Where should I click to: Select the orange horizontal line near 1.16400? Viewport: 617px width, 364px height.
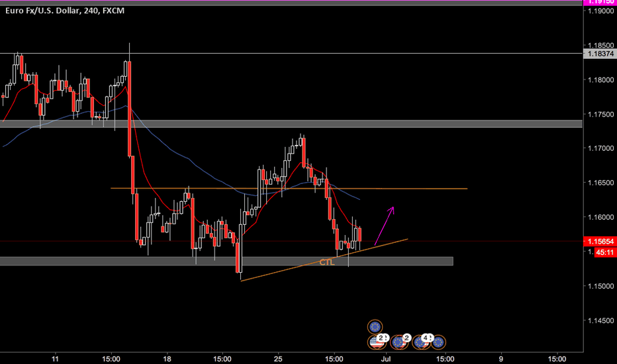click(289, 189)
